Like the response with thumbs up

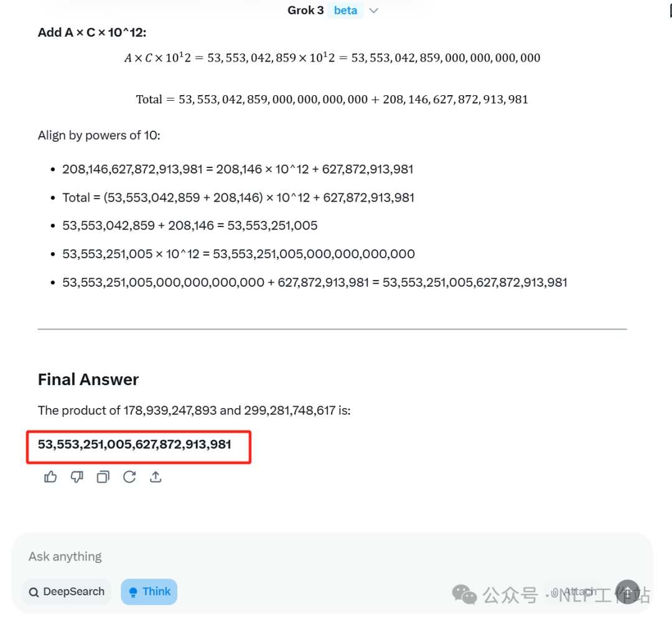coord(50,477)
